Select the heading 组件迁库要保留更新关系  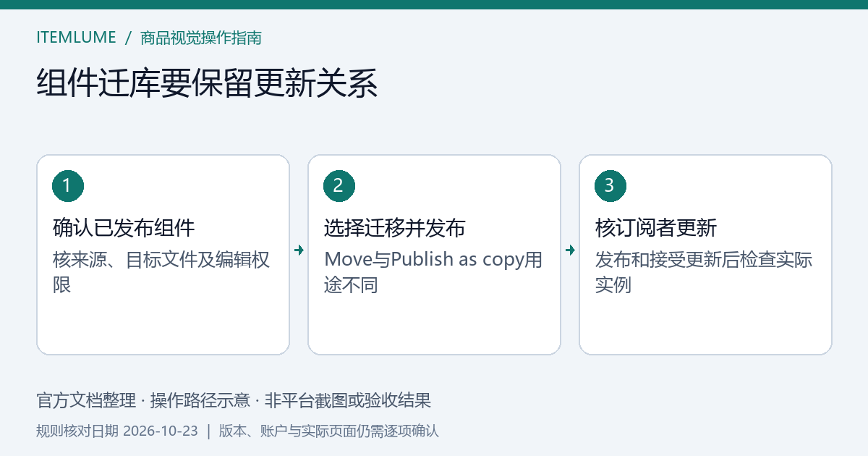[207, 84]
